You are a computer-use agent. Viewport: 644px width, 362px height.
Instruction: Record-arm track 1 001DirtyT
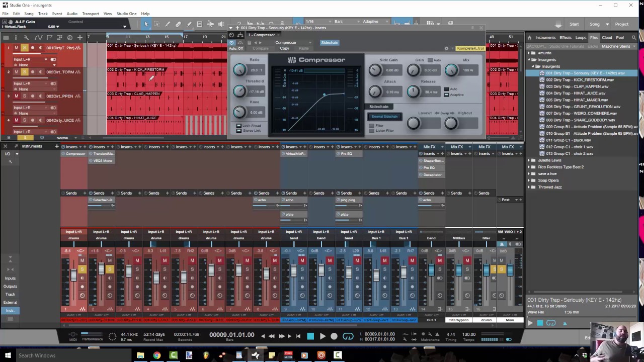33,48
